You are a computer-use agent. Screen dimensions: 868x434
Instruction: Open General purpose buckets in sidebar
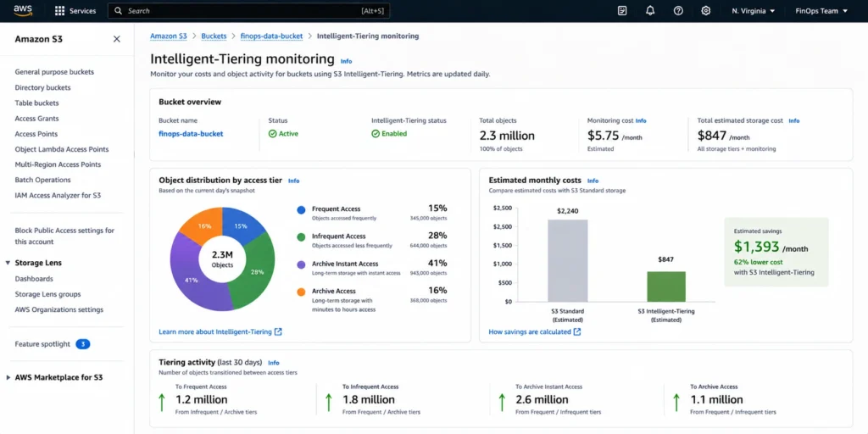tap(54, 72)
